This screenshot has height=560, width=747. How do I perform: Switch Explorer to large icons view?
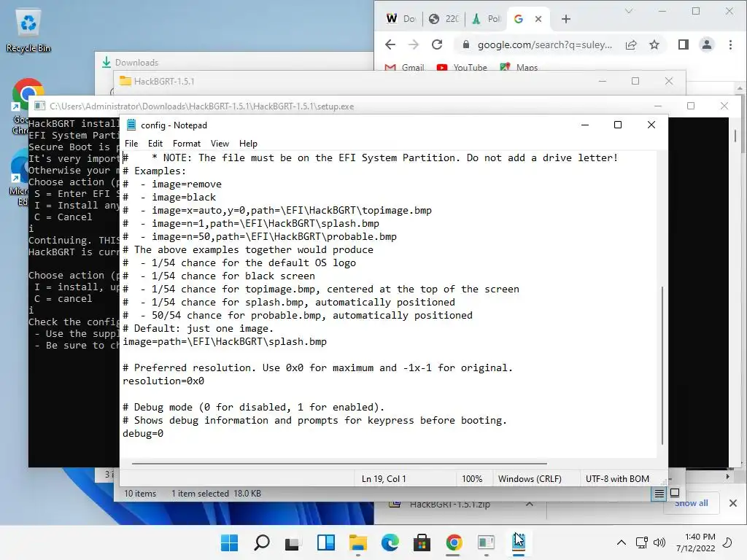675,494
